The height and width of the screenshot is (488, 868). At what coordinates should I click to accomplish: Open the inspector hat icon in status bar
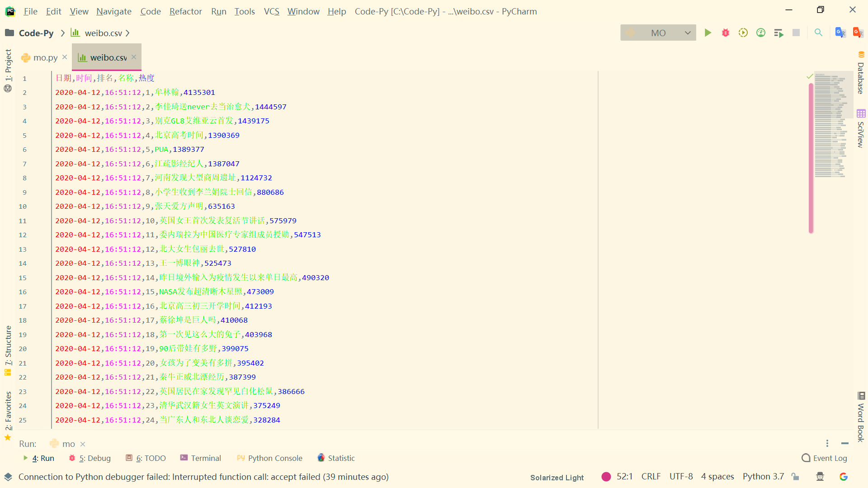click(820, 476)
